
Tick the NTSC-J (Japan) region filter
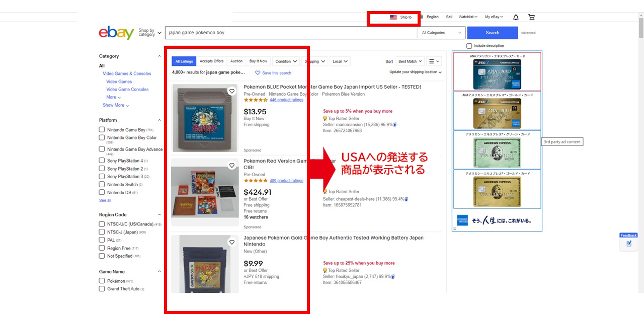click(x=102, y=232)
